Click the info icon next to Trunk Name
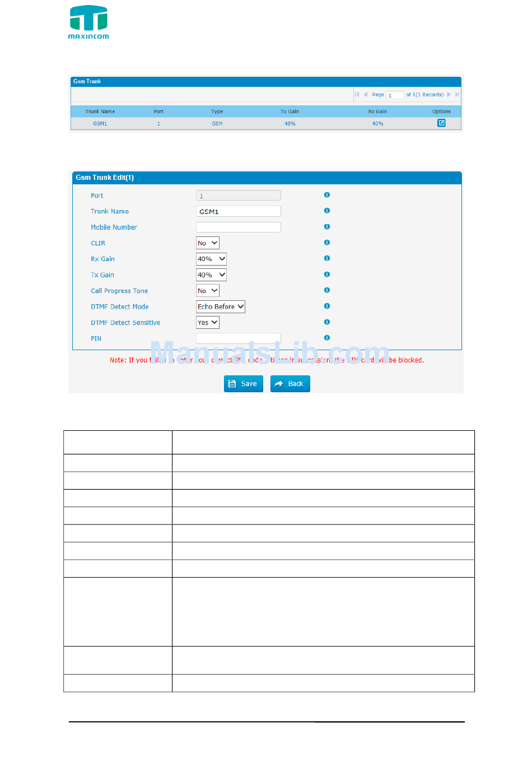Image resolution: width=532 pixels, height=767 pixels. point(327,211)
